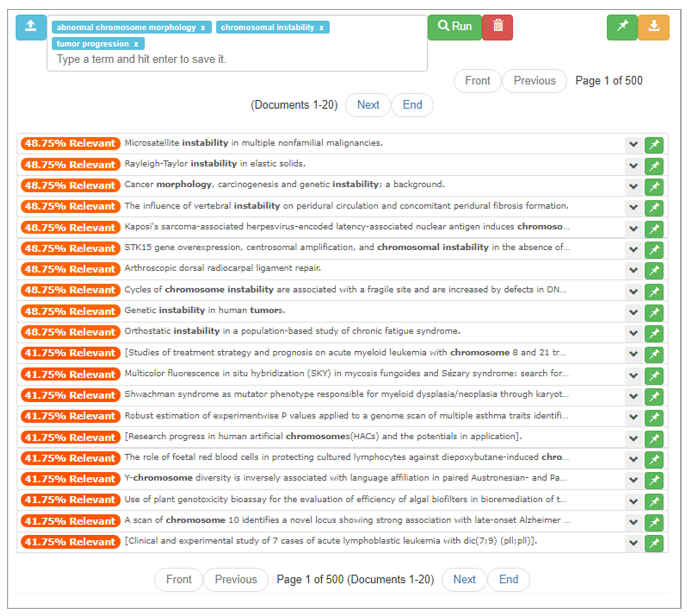694x616 pixels.
Task: Pin the Genetic instability in human tumors result
Action: pos(654,313)
